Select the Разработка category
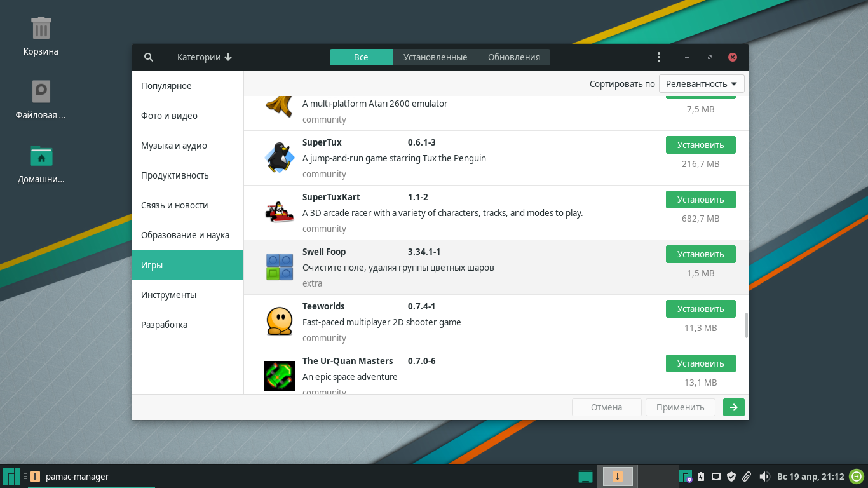Image resolution: width=868 pixels, height=488 pixels. [187, 325]
